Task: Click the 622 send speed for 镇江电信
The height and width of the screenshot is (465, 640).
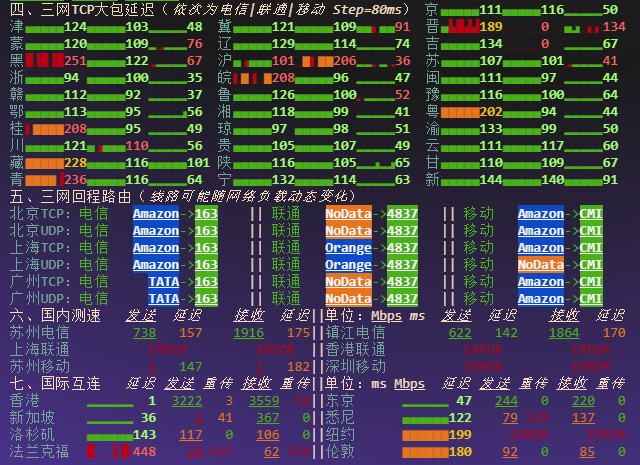Action: click(460, 333)
